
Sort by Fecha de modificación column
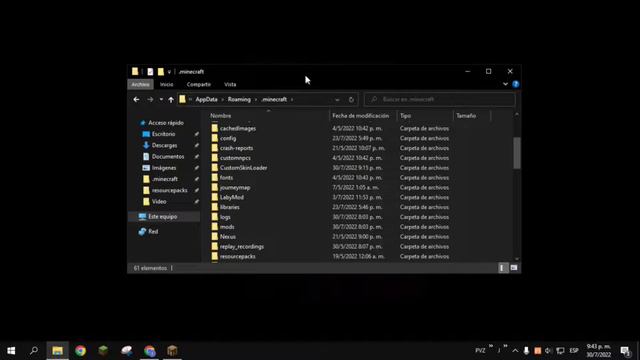(361, 116)
